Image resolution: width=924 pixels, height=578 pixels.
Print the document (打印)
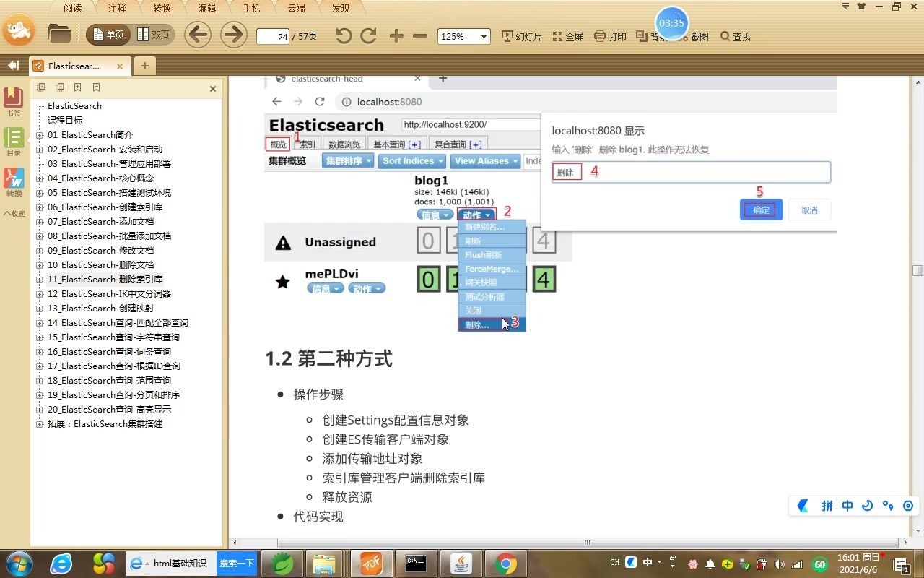(610, 36)
